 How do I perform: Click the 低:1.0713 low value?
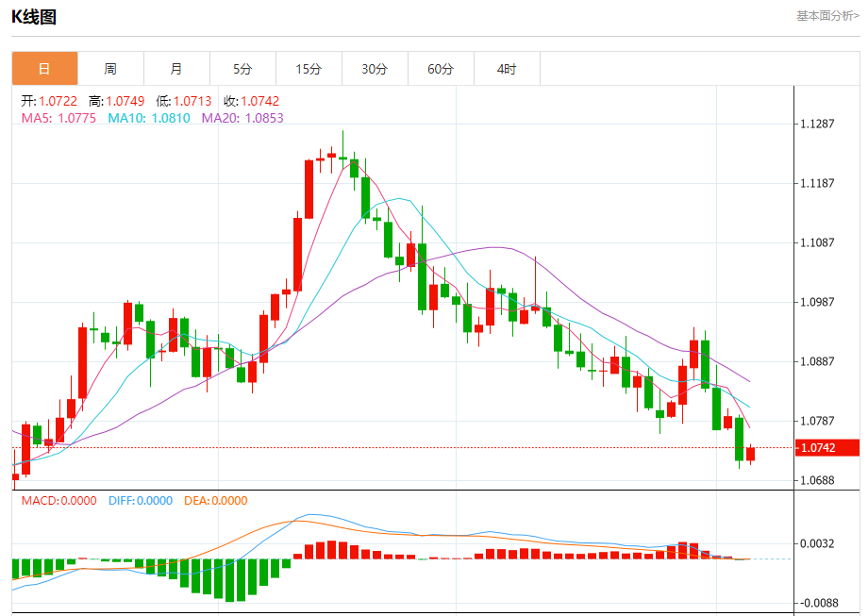click(x=184, y=101)
